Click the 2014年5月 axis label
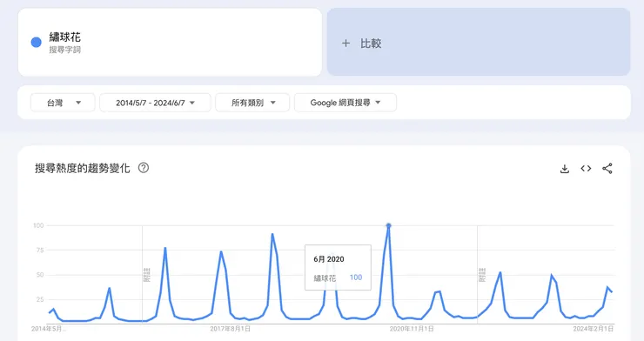The width and height of the screenshot is (644, 341). pyautogui.click(x=49, y=329)
